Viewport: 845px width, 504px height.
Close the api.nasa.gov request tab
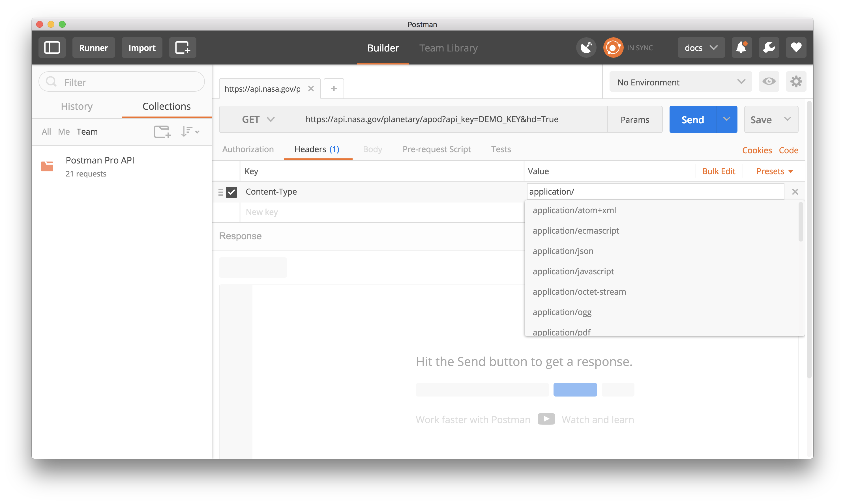click(311, 89)
